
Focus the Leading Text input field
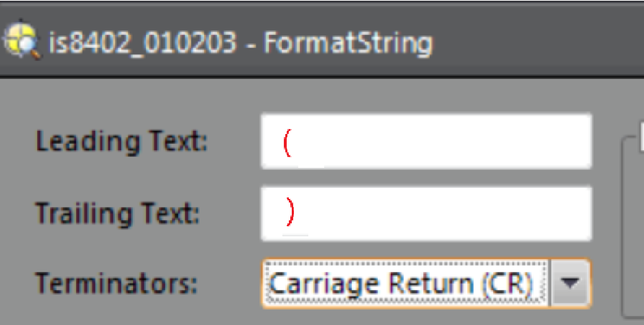tap(426, 141)
